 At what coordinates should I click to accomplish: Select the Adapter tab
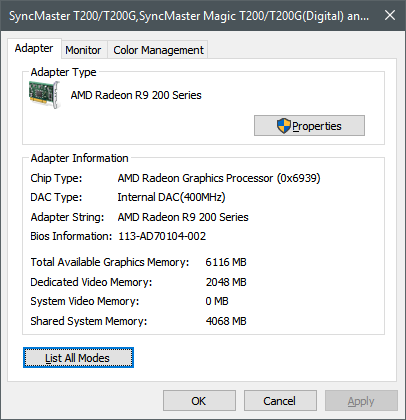point(34,48)
